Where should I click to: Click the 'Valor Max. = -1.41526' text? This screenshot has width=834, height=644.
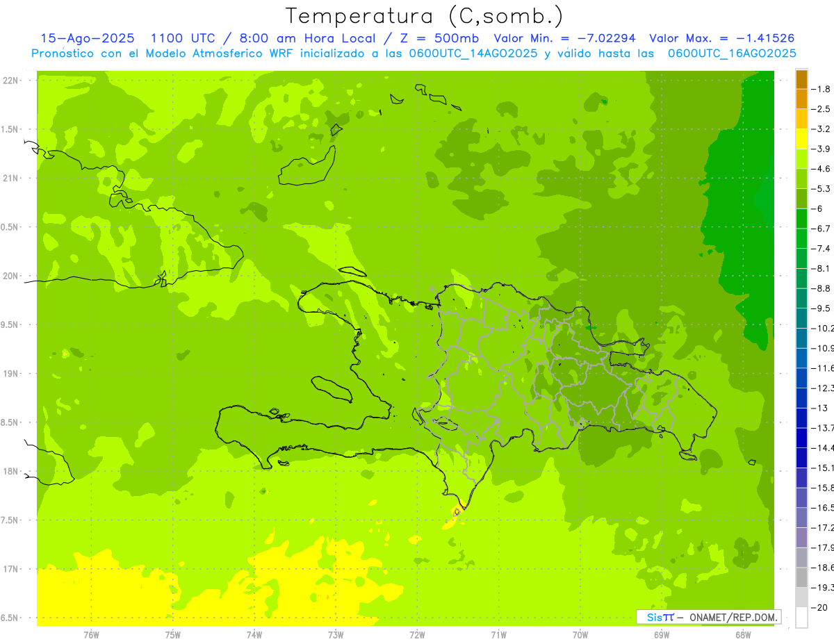pos(722,39)
